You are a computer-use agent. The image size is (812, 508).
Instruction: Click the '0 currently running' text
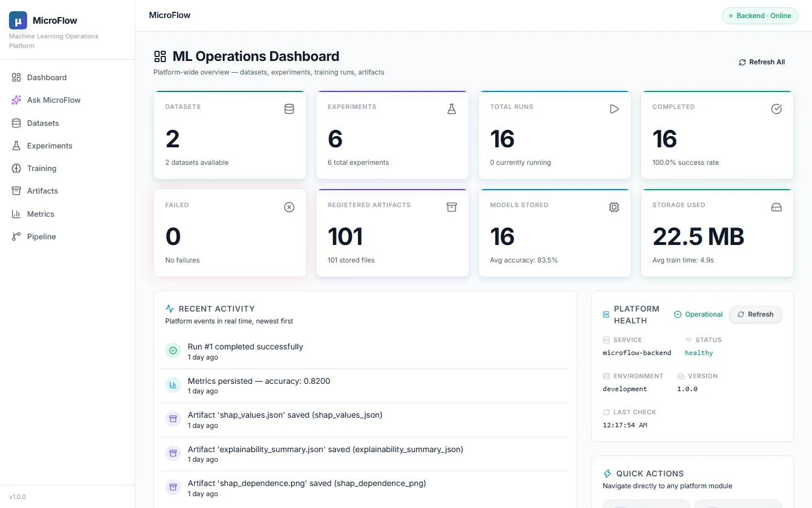click(520, 163)
